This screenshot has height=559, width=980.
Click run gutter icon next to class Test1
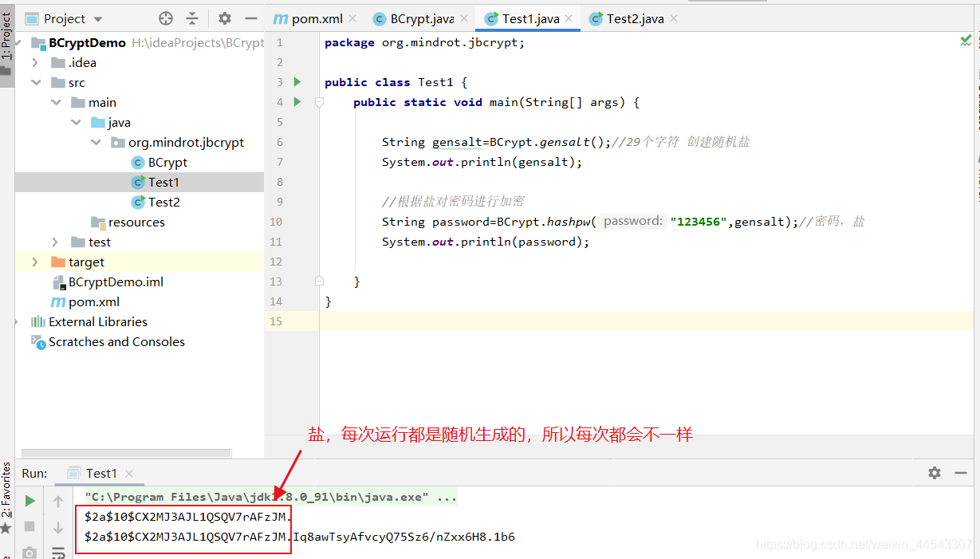[297, 81]
